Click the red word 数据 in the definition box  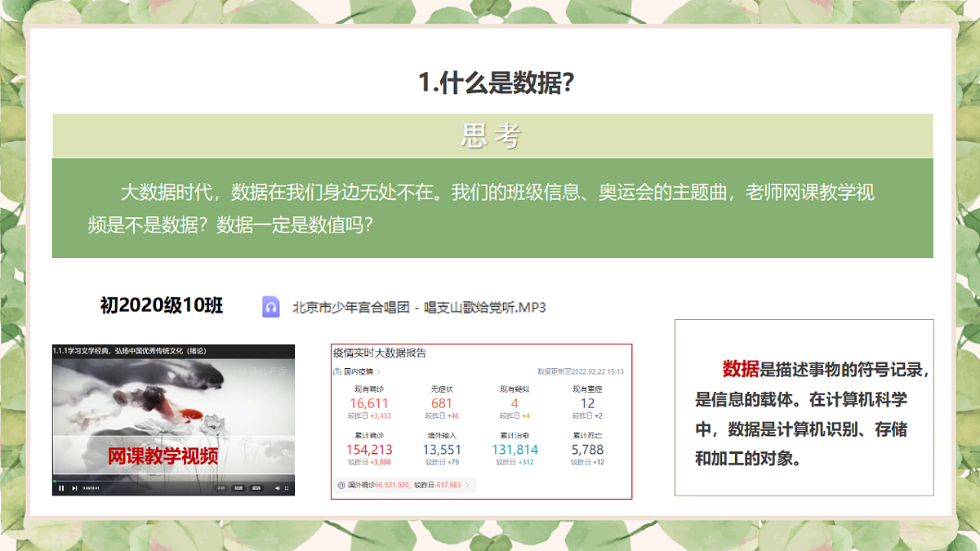[741, 369]
